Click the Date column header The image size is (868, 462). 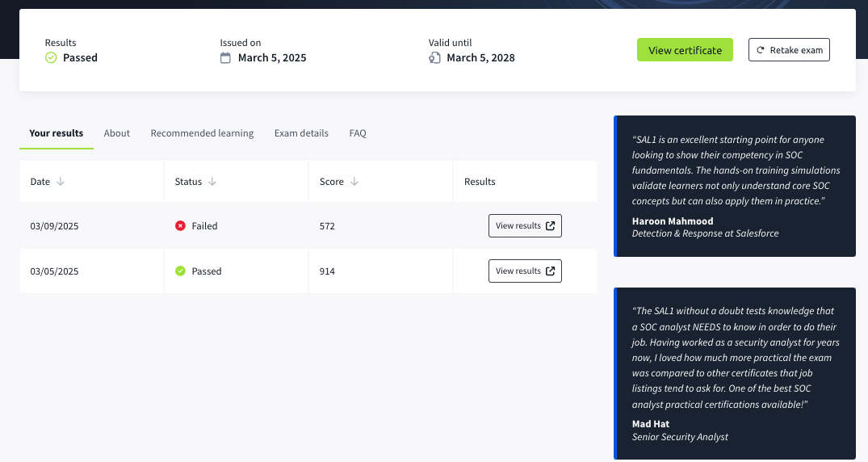(x=91, y=182)
